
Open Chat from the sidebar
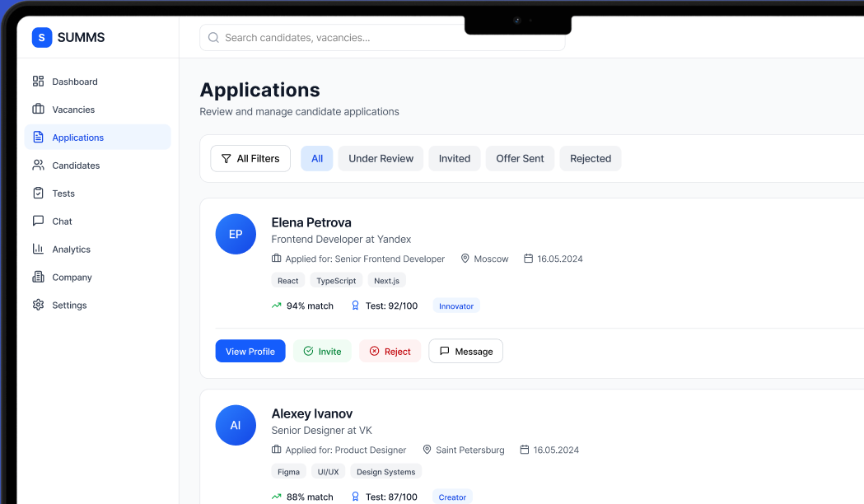pyautogui.click(x=97, y=221)
